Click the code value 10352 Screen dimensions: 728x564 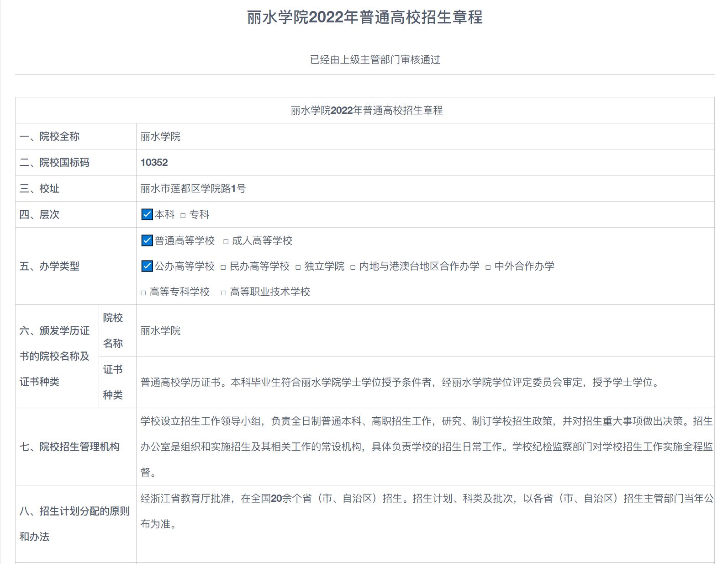point(154,162)
